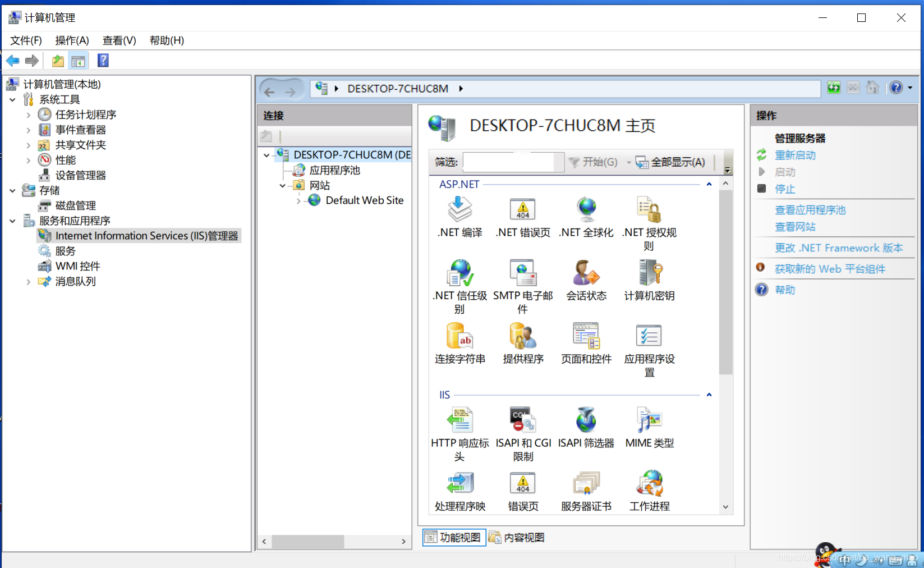Expand the 任务计划程序 tree node
924x568 pixels.
pyautogui.click(x=28, y=115)
